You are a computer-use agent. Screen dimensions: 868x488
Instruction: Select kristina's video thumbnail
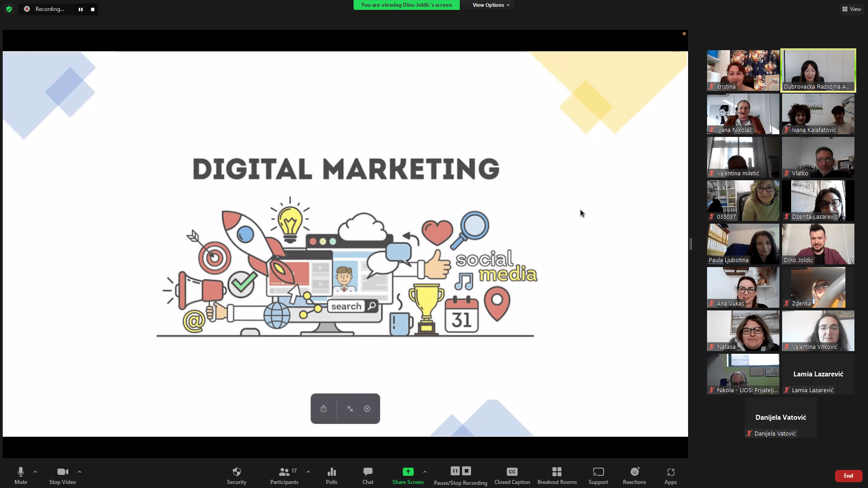pos(743,70)
